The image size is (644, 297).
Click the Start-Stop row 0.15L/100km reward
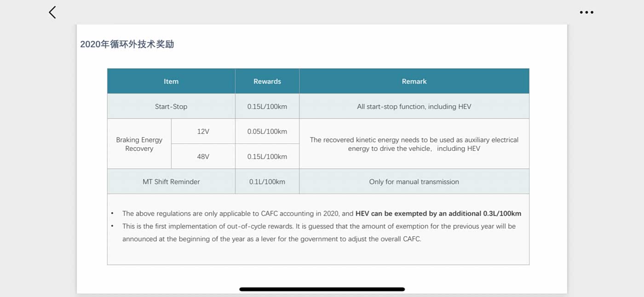tap(267, 107)
